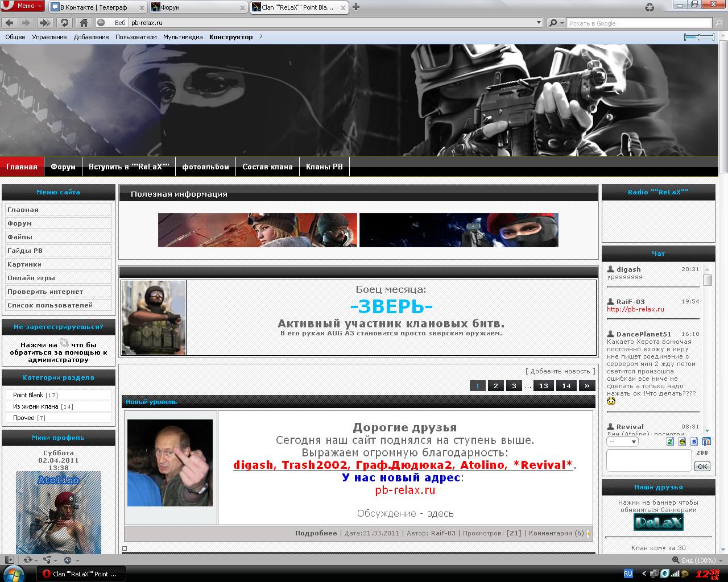Open Opera Turbo status icon
This screenshot has height=582, width=728.
tap(68, 560)
